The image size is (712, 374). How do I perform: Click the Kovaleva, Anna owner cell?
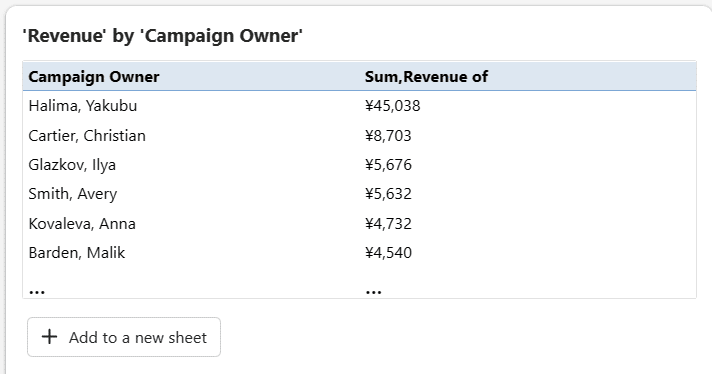pos(82,224)
